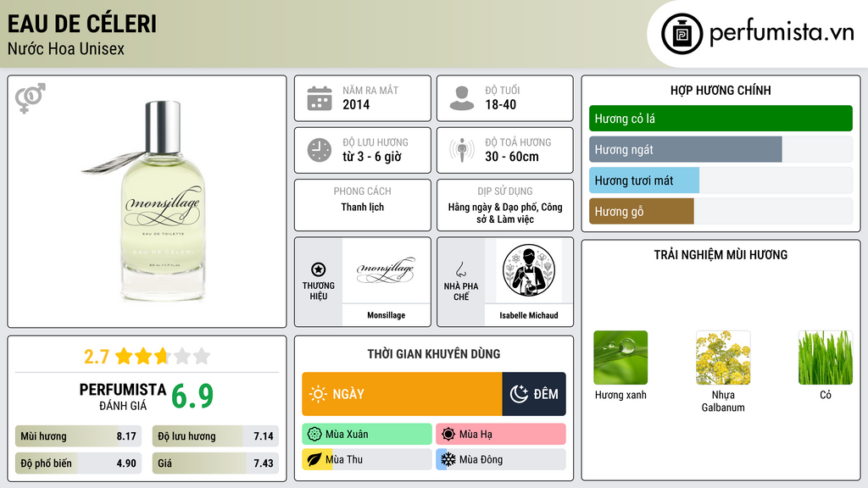
Task: Click the calendar icon beside Năm ra mắt
Action: [x=320, y=98]
